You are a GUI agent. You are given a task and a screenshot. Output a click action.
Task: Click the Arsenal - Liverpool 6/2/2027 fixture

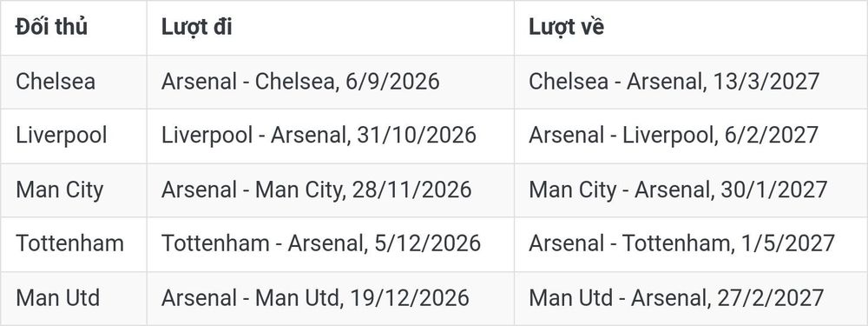[674, 136]
